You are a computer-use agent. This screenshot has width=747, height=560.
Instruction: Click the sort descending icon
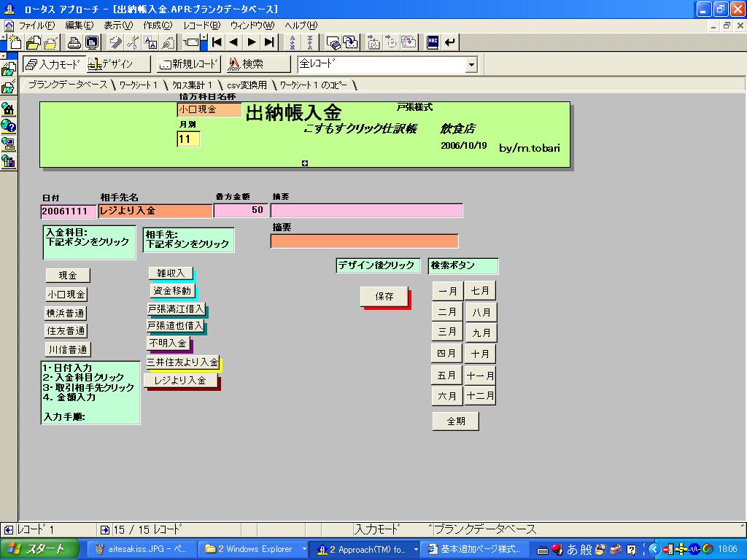[x=310, y=42]
